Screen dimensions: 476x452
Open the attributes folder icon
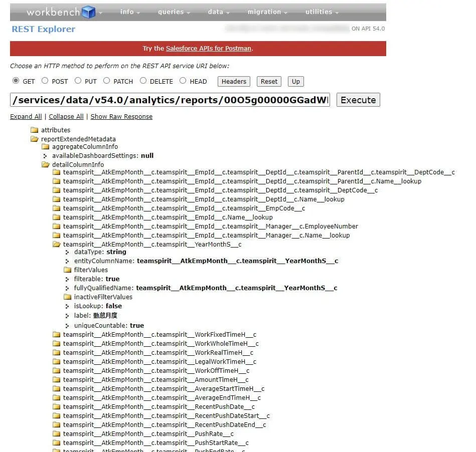pos(34,130)
